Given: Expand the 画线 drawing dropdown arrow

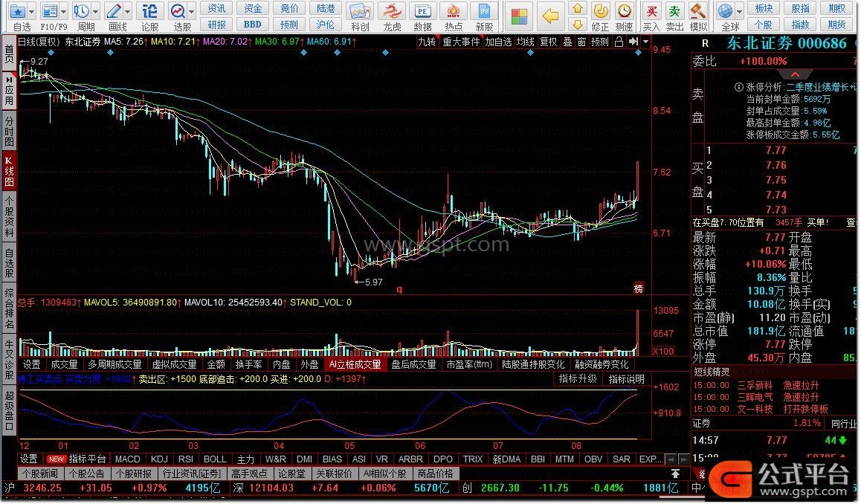Looking at the screenshot, I should point(128,12).
